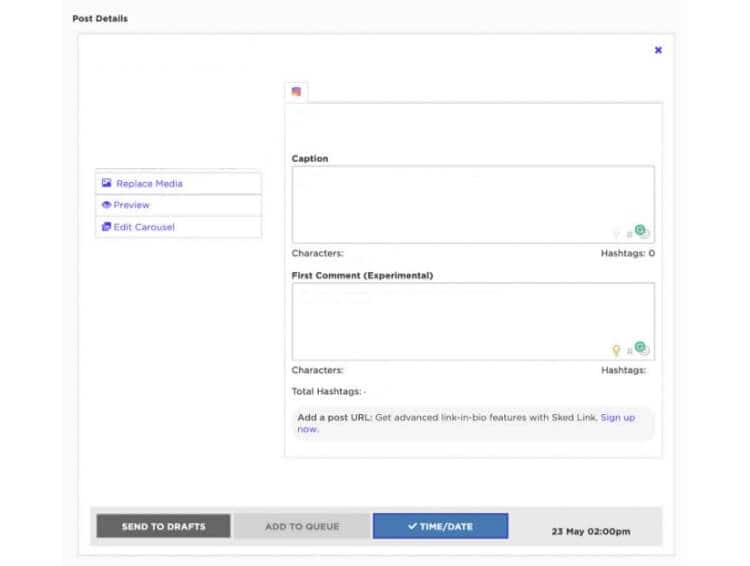Close the Post Details dialog
This screenshot has width=750, height=566.
pyautogui.click(x=658, y=50)
